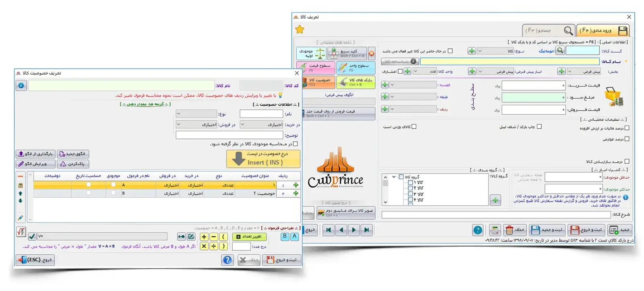Click the yellow favorites star icon
The image size is (644, 291).
click(x=300, y=29)
